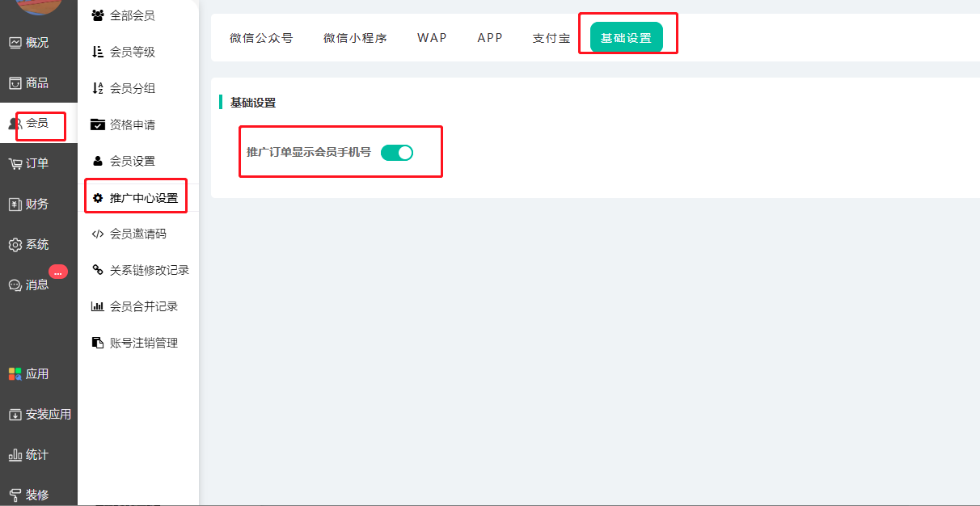Image resolution: width=980 pixels, height=506 pixels.
Task: Open the 基础设置 tab
Action: (x=626, y=38)
